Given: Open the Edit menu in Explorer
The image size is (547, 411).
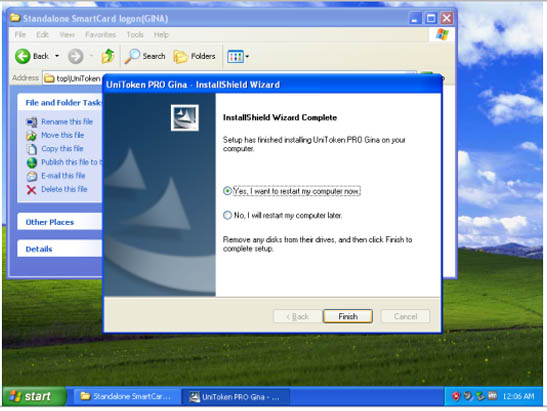Looking at the screenshot, I should 42,35.
